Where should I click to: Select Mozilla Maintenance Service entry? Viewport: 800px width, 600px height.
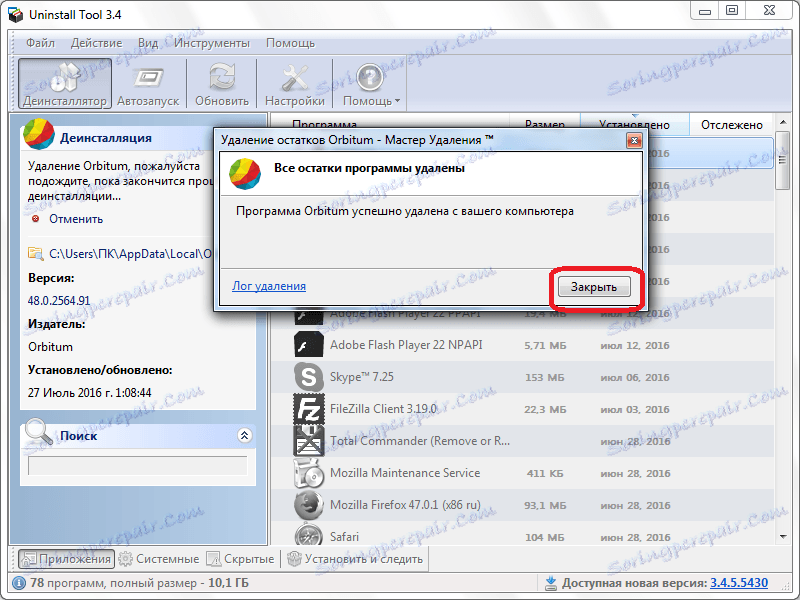click(x=522, y=473)
